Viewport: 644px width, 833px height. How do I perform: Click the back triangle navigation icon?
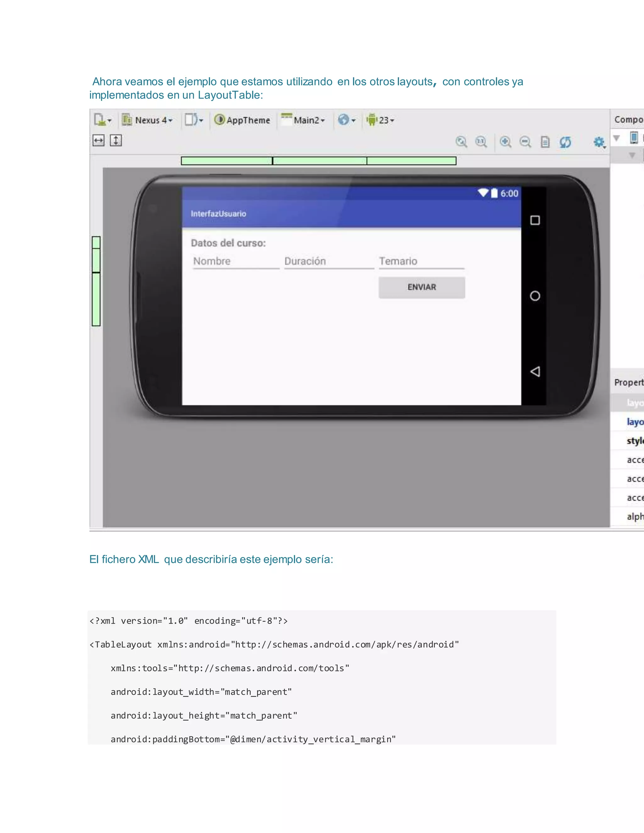point(535,372)
